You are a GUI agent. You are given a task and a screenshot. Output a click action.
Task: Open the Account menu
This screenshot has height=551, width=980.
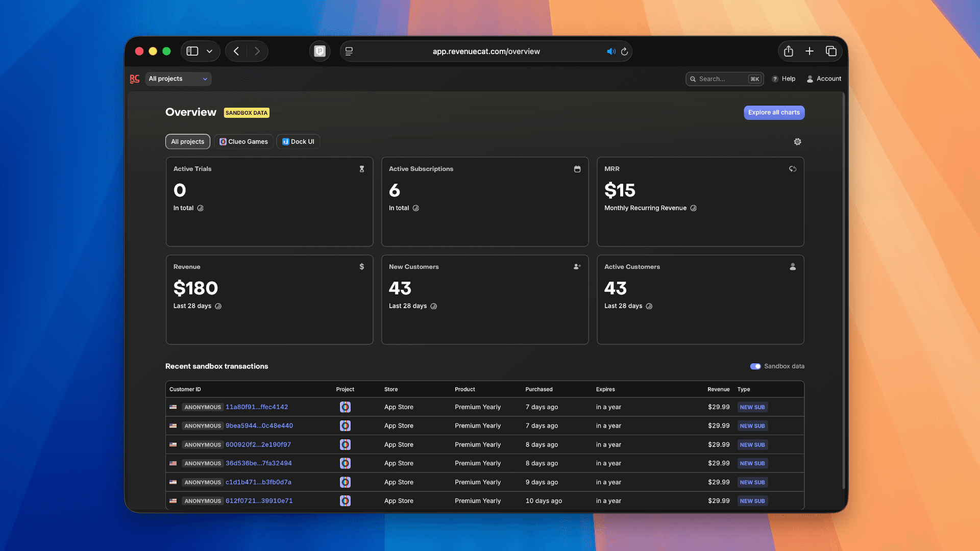824,79
